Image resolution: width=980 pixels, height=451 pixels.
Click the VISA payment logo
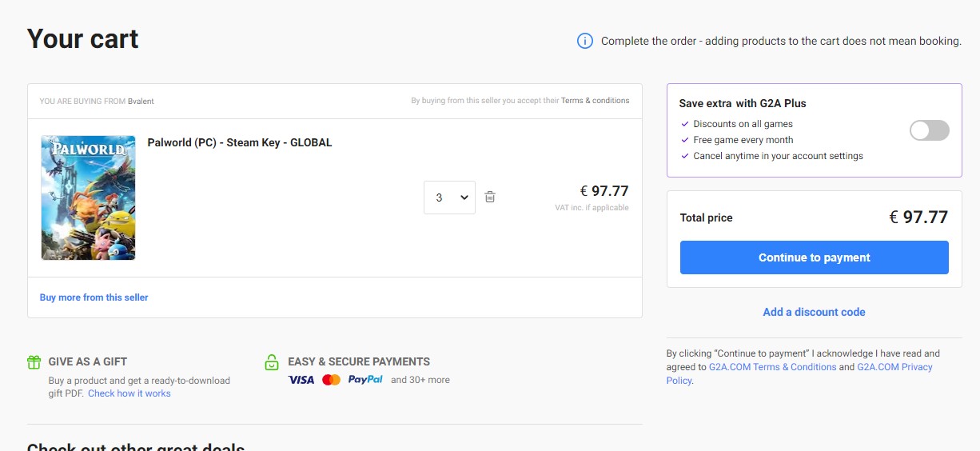[x=301, y=380]
